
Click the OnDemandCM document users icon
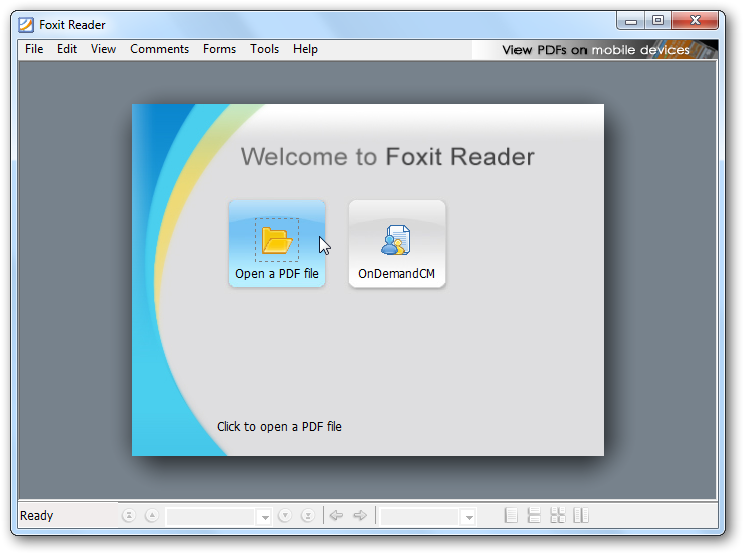(396, 240)
